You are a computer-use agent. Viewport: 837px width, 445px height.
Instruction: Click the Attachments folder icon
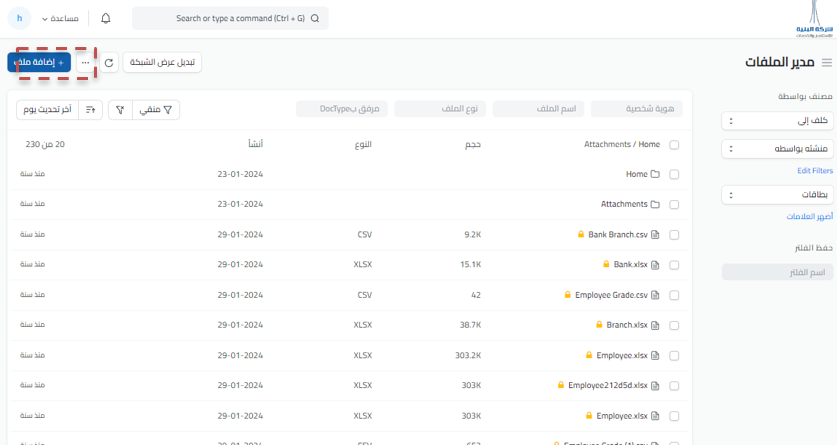[x=655, y=204]
